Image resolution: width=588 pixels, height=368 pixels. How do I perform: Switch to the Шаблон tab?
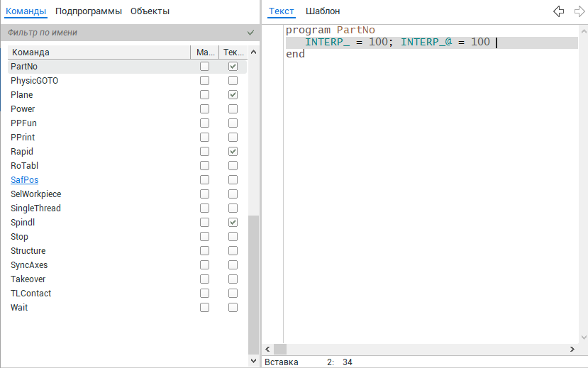point(323,11)
